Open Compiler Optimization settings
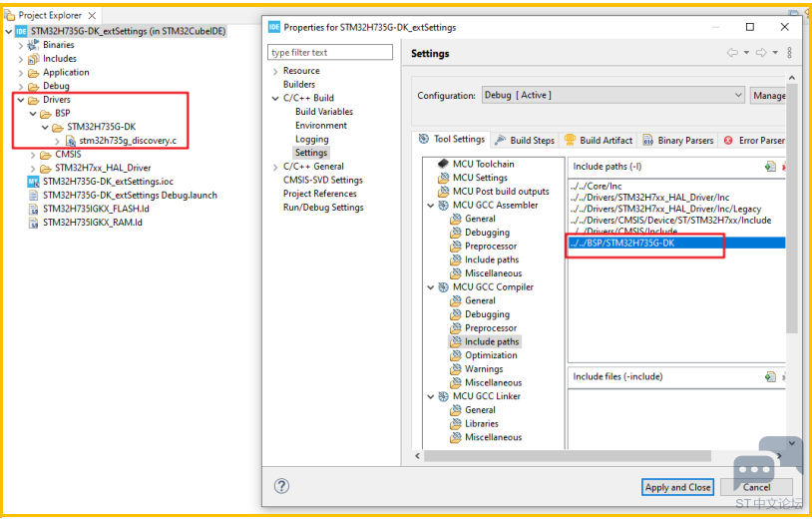The height and width of the screenshot is (519, 812). point(491,355)
